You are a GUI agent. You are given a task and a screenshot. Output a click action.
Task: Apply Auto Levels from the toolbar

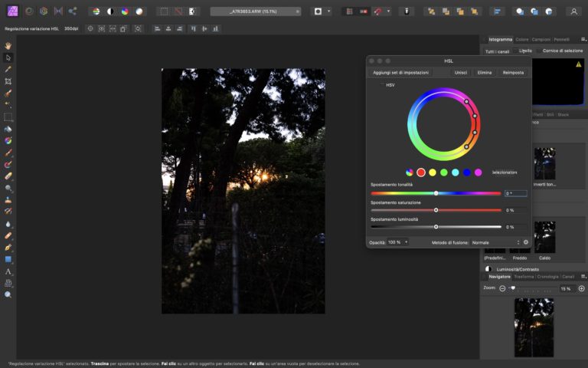(96, 11)
